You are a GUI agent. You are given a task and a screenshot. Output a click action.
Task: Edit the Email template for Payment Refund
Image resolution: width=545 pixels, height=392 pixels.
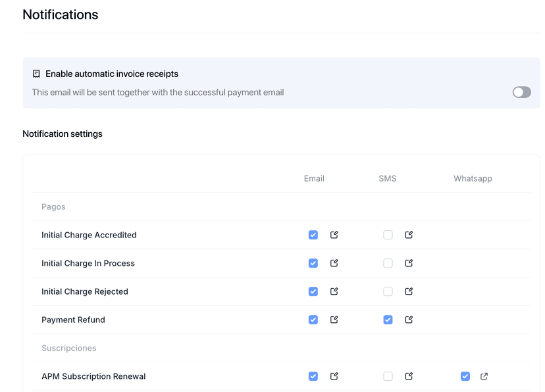click(334, 320)
